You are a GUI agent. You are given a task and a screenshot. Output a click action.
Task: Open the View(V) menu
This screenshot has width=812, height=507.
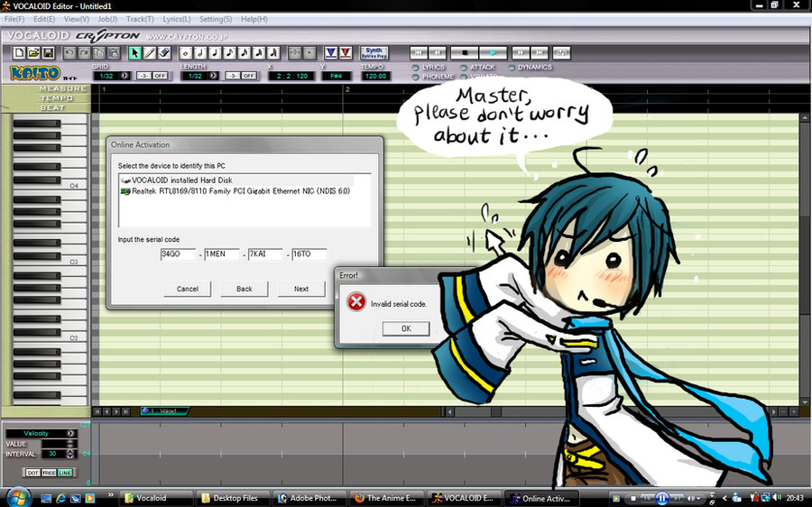77,19
